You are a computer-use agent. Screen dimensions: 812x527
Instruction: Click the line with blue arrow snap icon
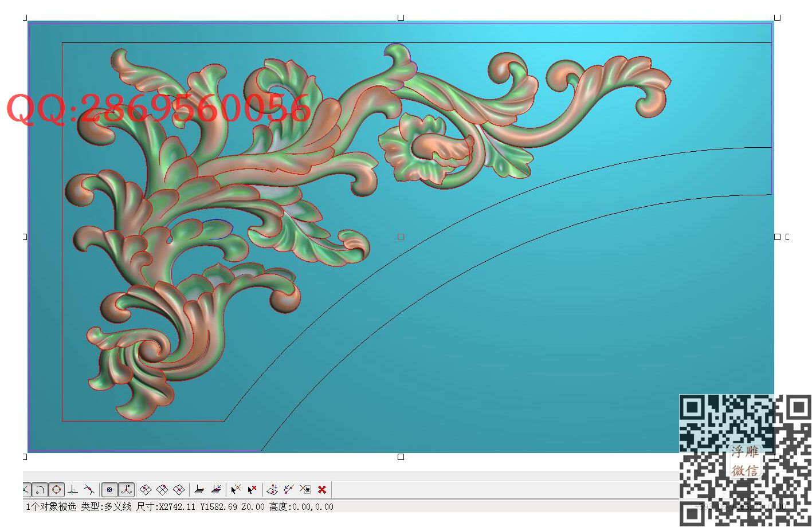(289, 490)
